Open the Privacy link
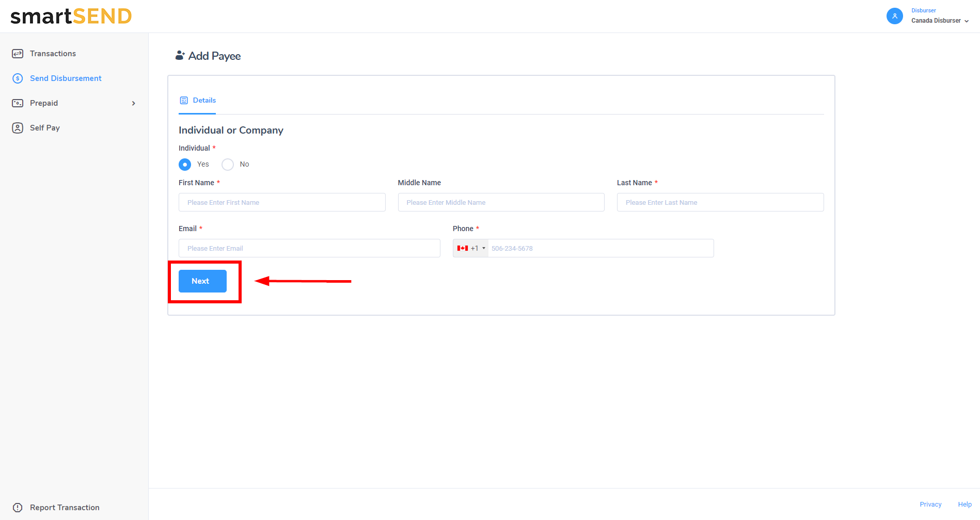Viewport: 980px width, 520px height. pyautogui.click(x=930, y=505)
